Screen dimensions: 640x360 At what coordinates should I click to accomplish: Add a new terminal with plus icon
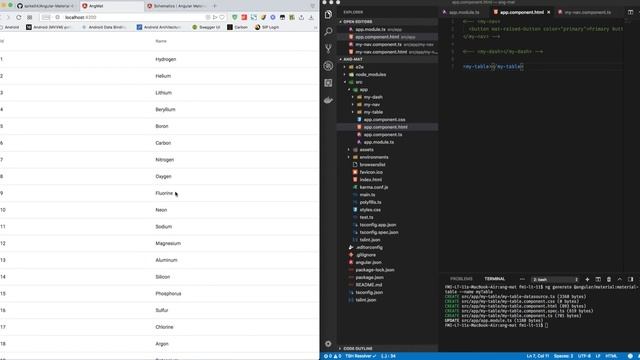click(587, 279)
